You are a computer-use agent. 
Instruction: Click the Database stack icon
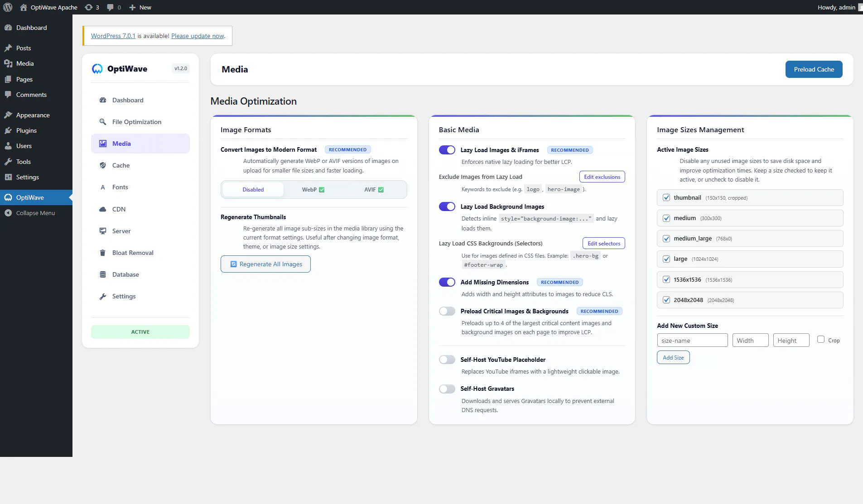coord(103,274)
